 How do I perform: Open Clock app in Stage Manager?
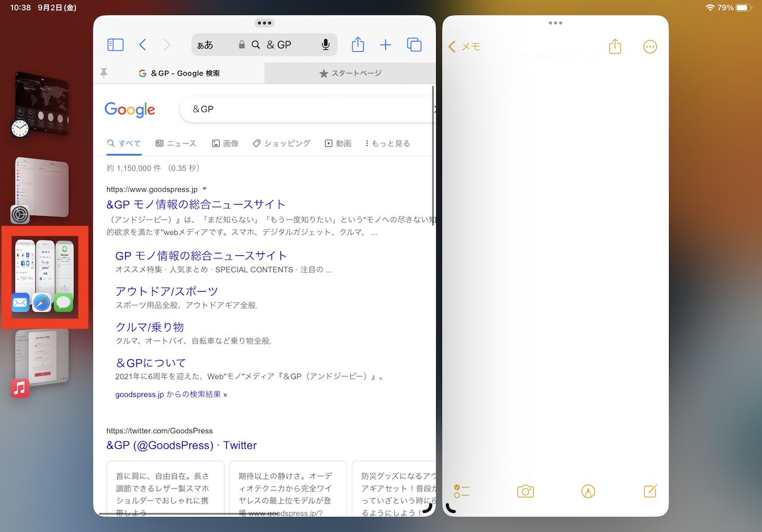(x=39, y=105)
